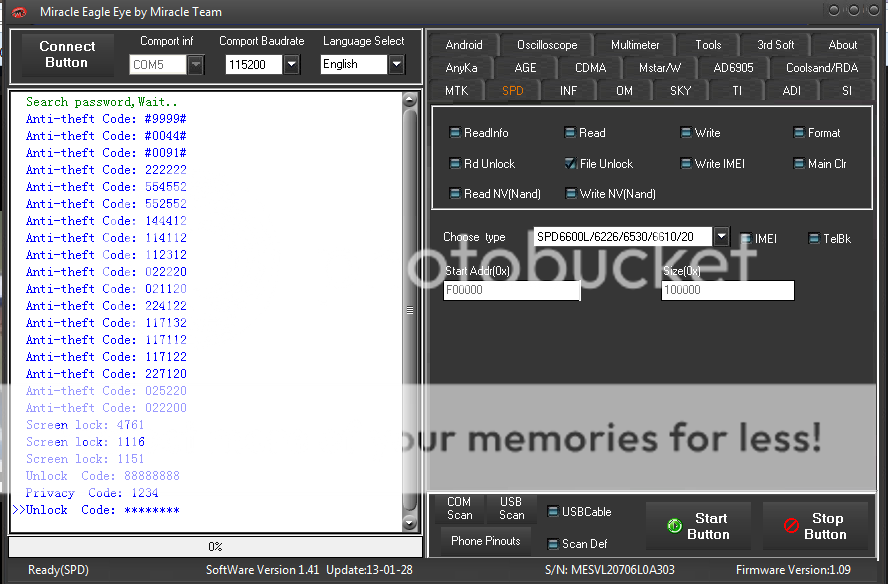This screenshot has width=888, height=584.
Task: Switch to the ADI tab
Action: point(792,91)
